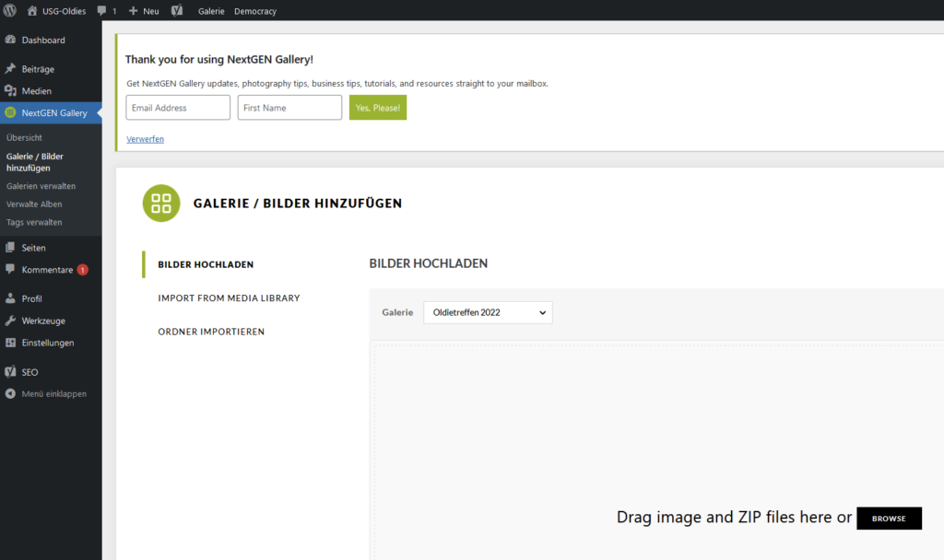Click the Medien media icon
The image size is (944, 560).
click(x=10, y=91)
